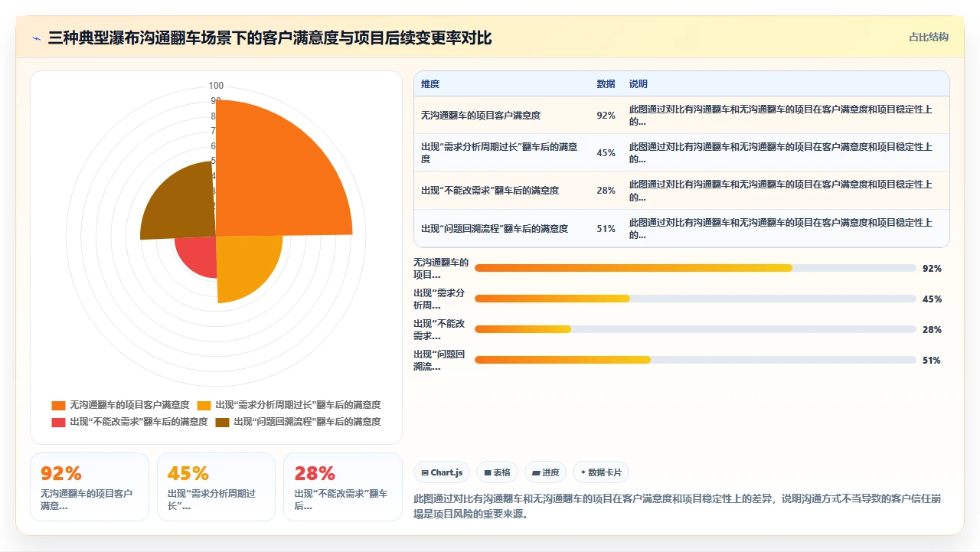The height and width of the screenshot is (552, 980).
Task: Click the 51% progress bar
Action: coord(695,360)
